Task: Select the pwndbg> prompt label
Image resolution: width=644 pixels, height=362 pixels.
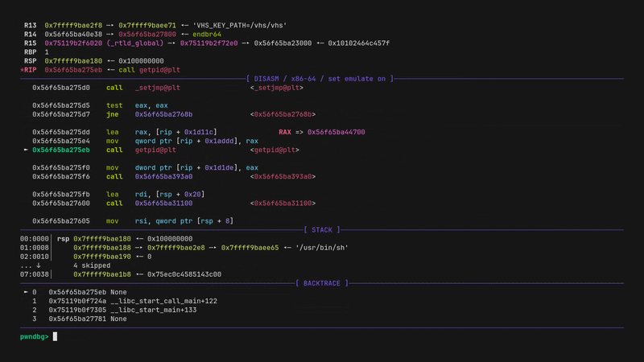Action: coord(34,336)
